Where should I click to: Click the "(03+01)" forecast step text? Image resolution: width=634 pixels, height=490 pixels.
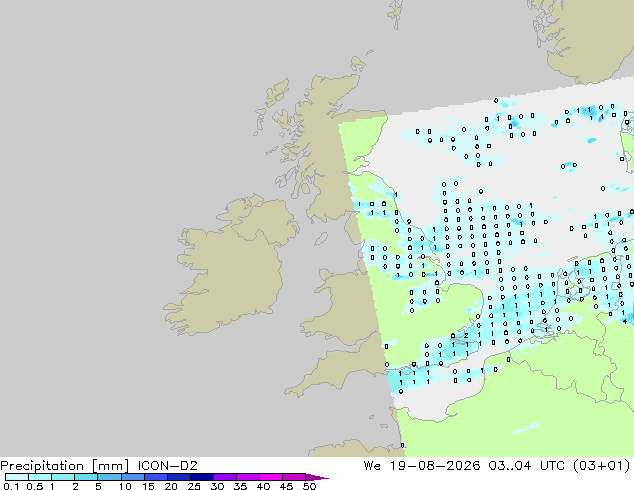point(601,466)
